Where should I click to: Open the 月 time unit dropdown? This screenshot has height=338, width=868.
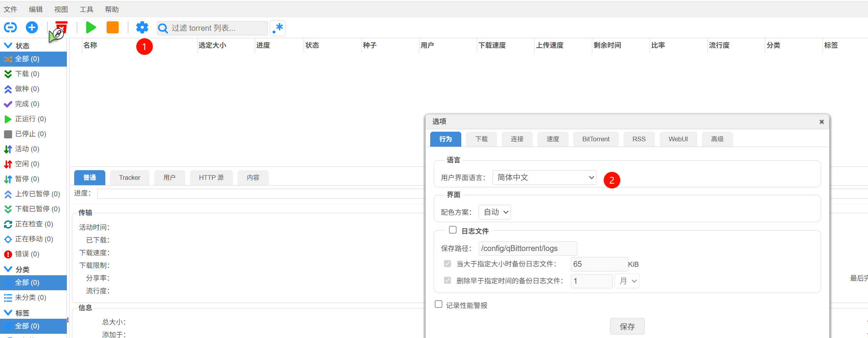coord(627,281)
